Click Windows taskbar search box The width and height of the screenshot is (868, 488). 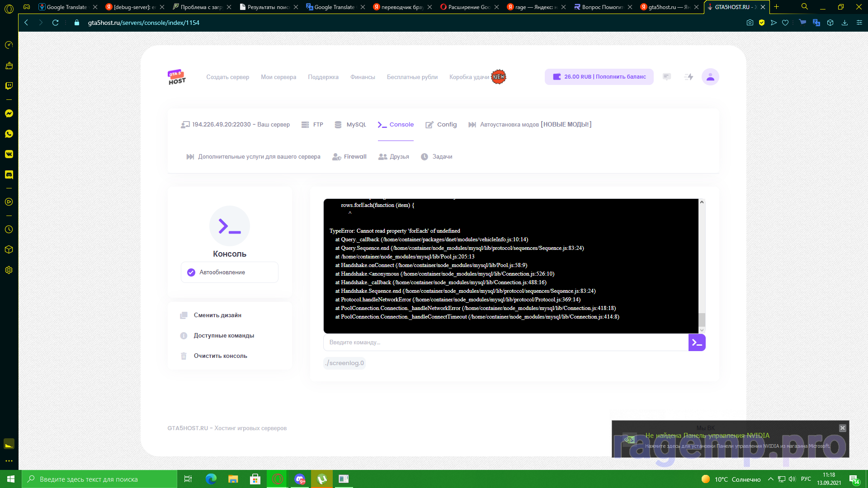pyautogui.click(x=99, y=479)
